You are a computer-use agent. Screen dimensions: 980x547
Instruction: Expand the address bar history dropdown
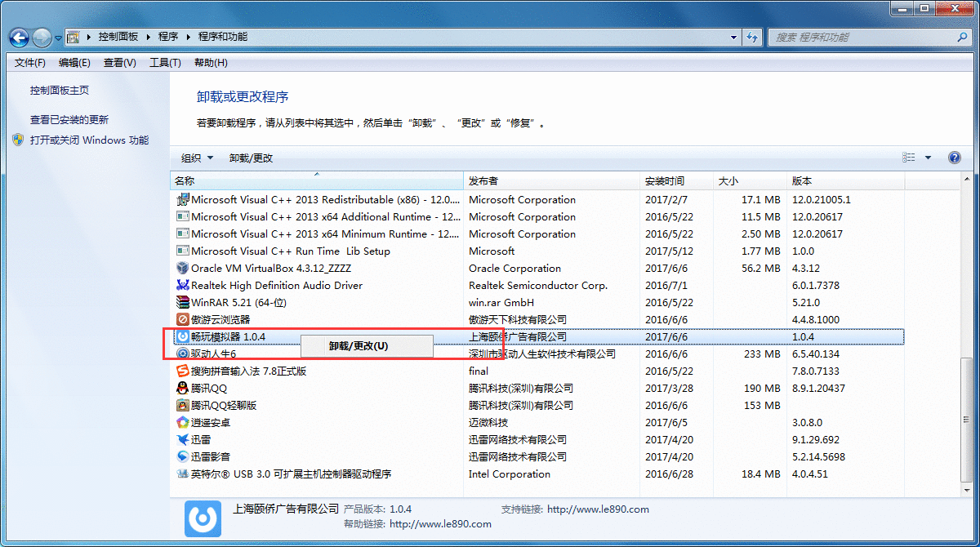pos(732,38)
